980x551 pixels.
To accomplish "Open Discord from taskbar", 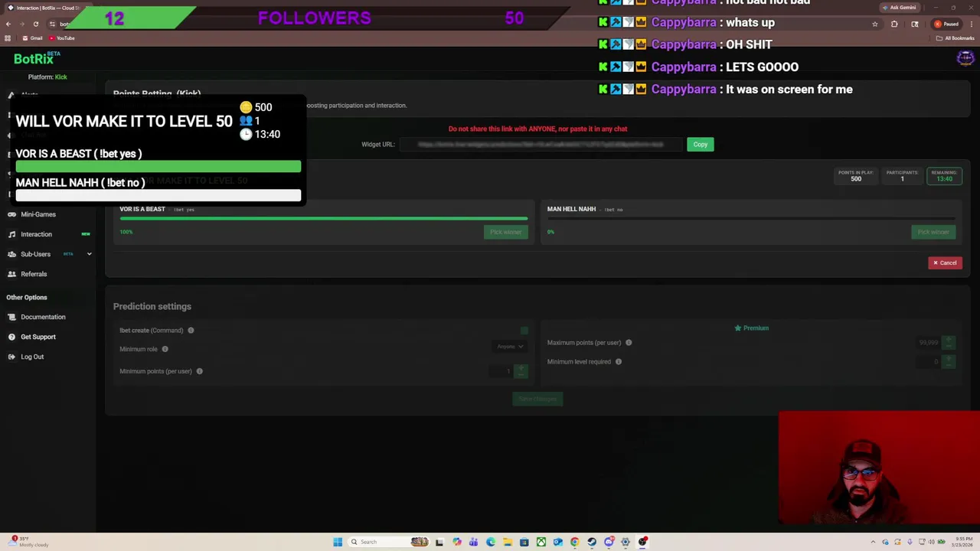I will [609, 542].
